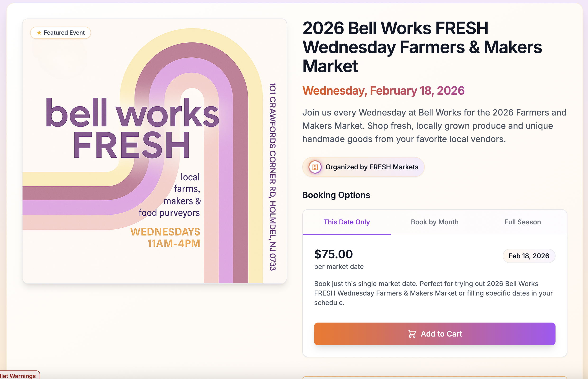
Task: Click the Booking Options heading
Action: point(336,195)
